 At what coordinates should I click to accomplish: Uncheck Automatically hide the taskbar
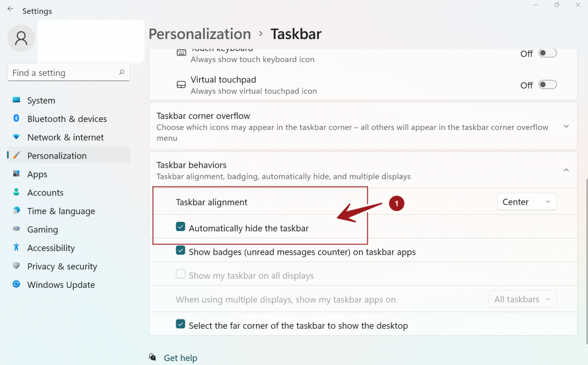point(180,226)
